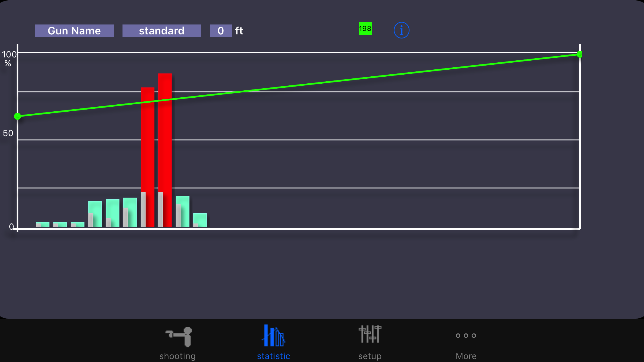Viewport: 644px width, 362px height.
Task: Open the shooting tab pistol icon
Action: [x=178, y=337]
